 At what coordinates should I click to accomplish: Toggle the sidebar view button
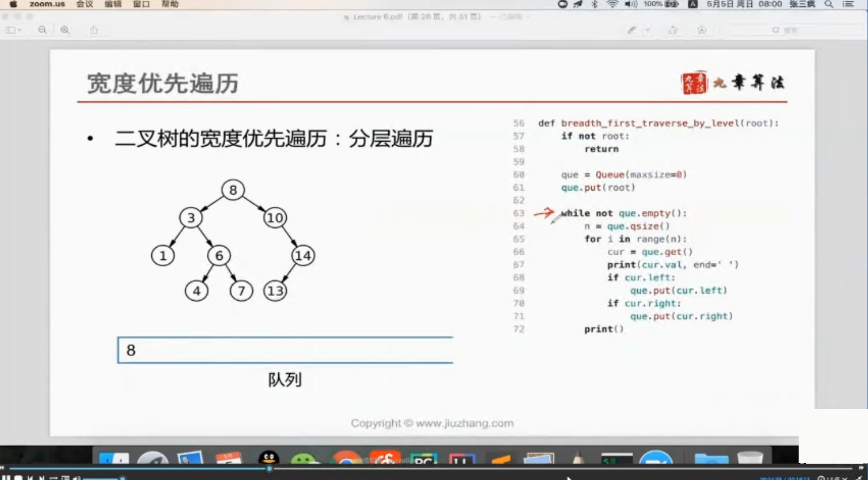pos(12,30)
